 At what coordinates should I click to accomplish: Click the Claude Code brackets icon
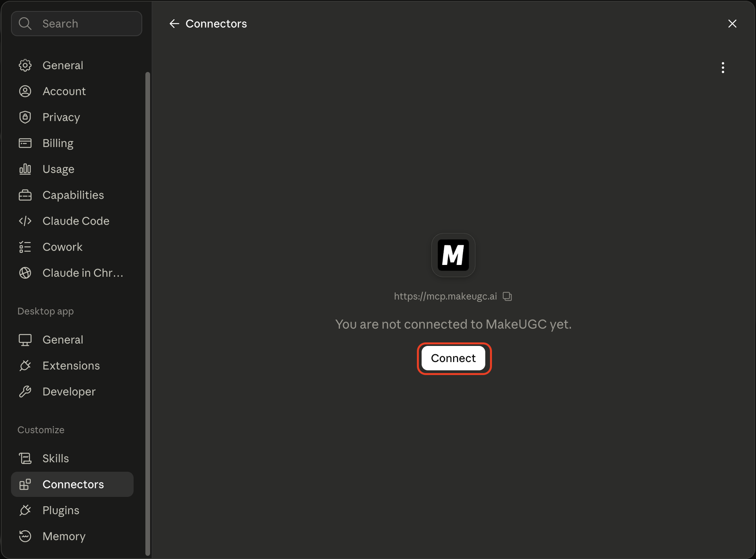click(x=25, y=221)
